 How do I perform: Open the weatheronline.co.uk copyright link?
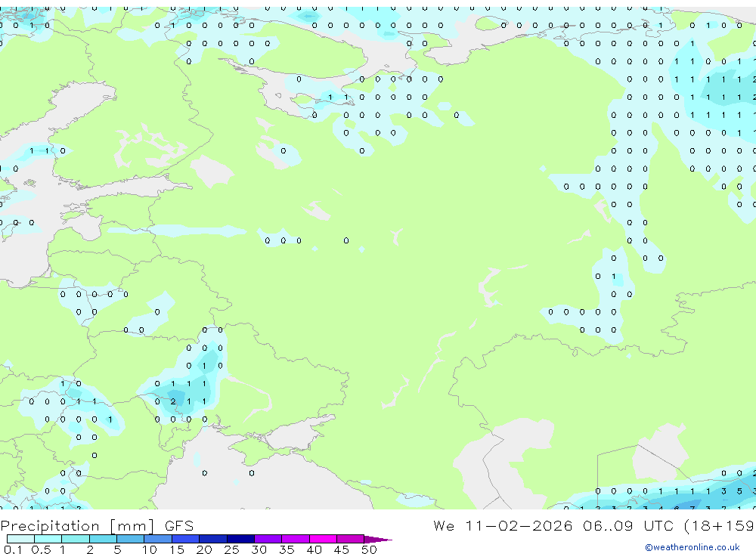pos(692,547)
